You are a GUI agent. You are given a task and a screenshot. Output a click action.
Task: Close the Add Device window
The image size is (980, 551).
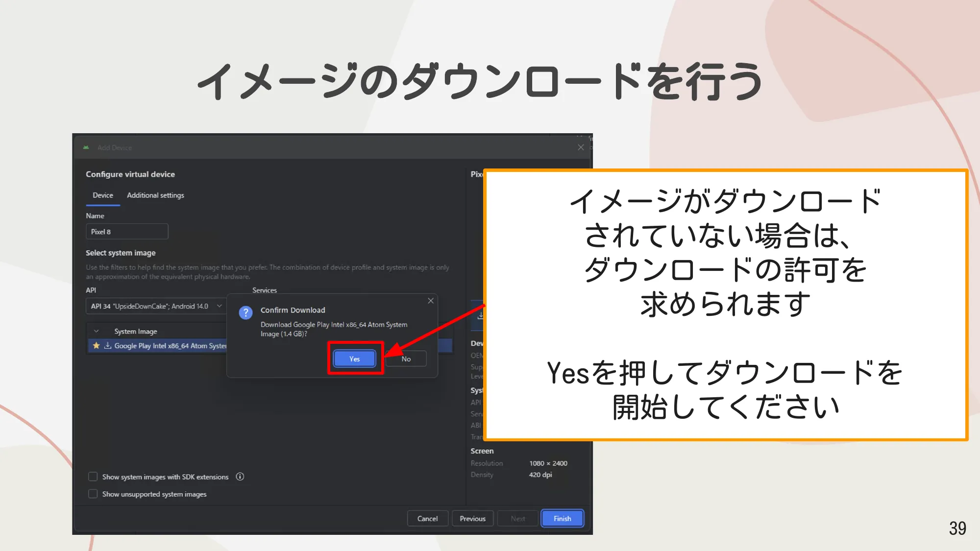581,147
